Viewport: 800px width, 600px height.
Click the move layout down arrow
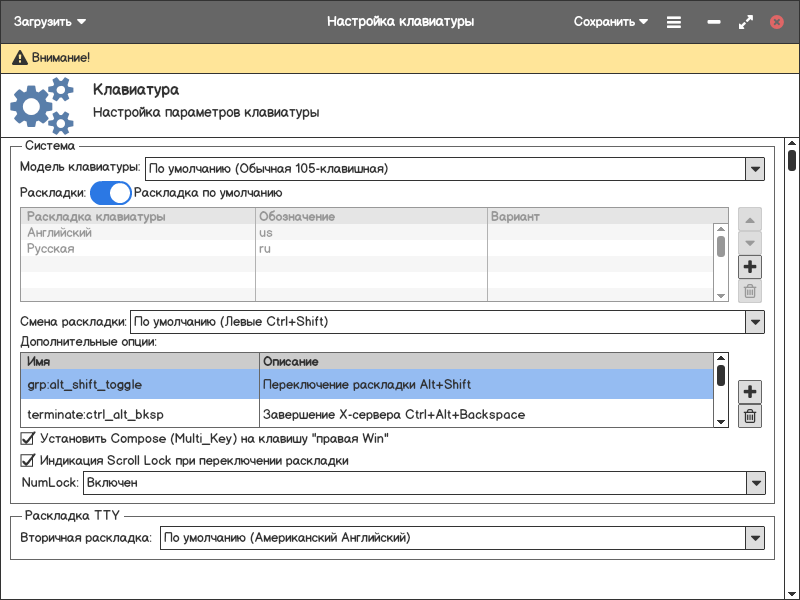click(750, 243)
